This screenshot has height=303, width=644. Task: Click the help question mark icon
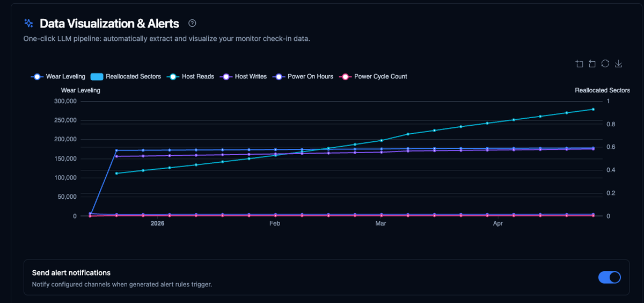pyautogui.click(x=192, y=23)
